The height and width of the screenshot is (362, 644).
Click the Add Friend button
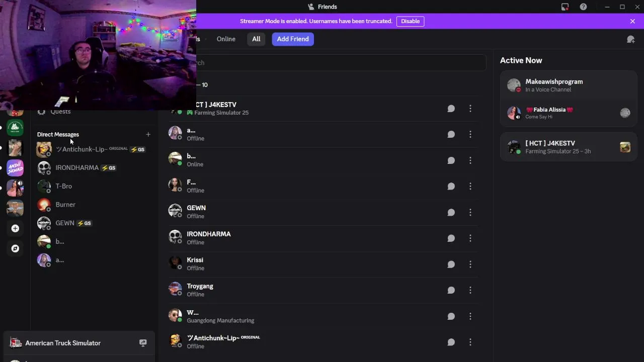293,39
